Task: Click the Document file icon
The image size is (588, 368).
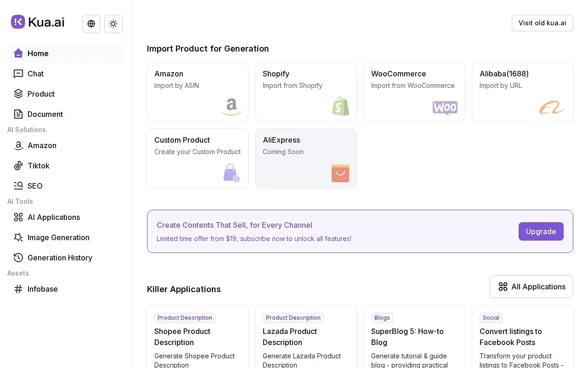Action: tap(18, 114)
